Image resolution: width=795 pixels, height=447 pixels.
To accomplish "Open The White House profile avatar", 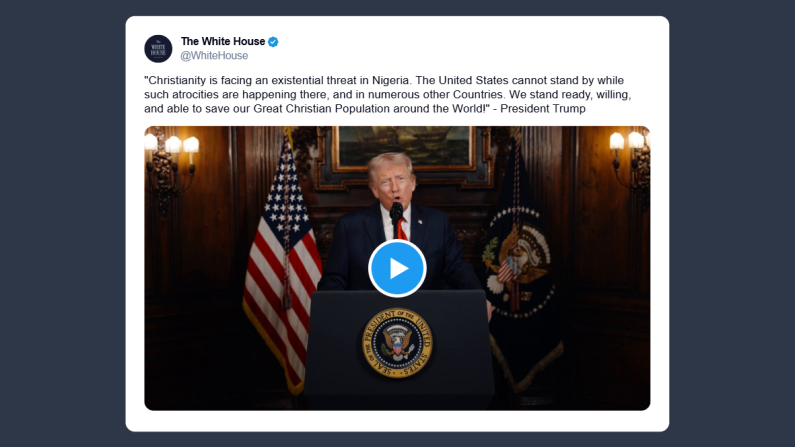I will (x=158, y=49).
